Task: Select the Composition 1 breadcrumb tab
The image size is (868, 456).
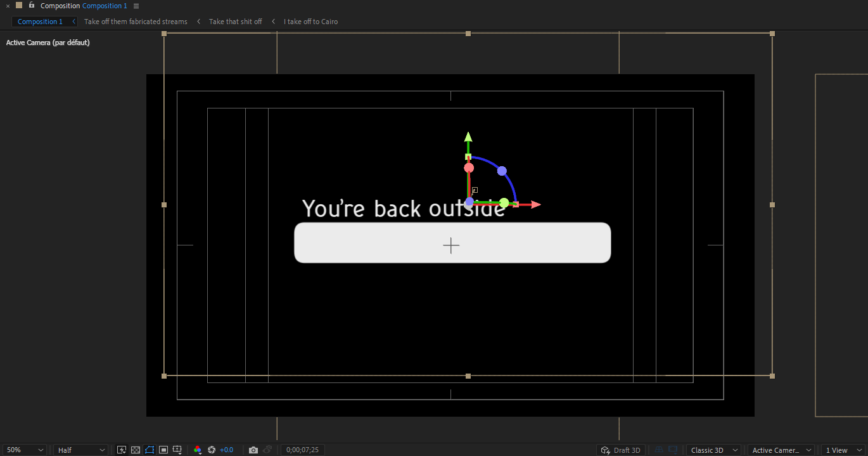Action: tap(40, 22)
